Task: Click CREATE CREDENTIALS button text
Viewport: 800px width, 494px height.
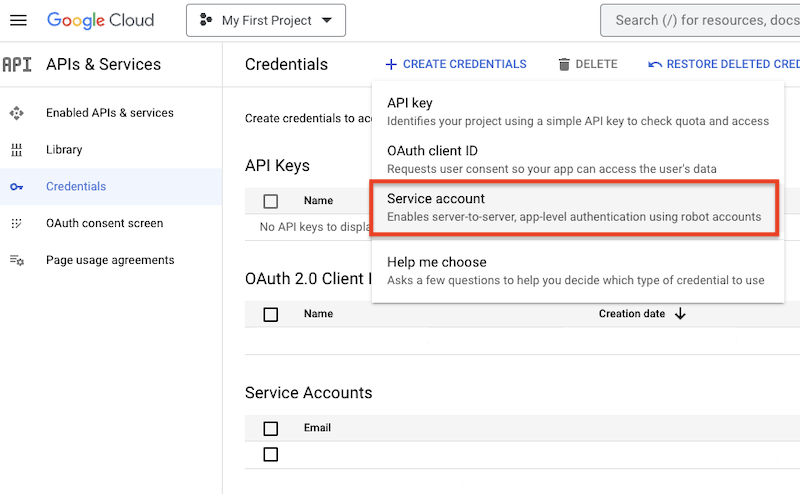Action: point(465,64)
